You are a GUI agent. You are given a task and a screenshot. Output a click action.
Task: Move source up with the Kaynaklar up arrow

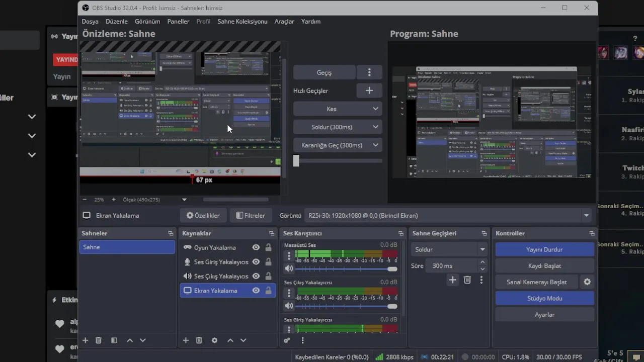pos(230,340)
